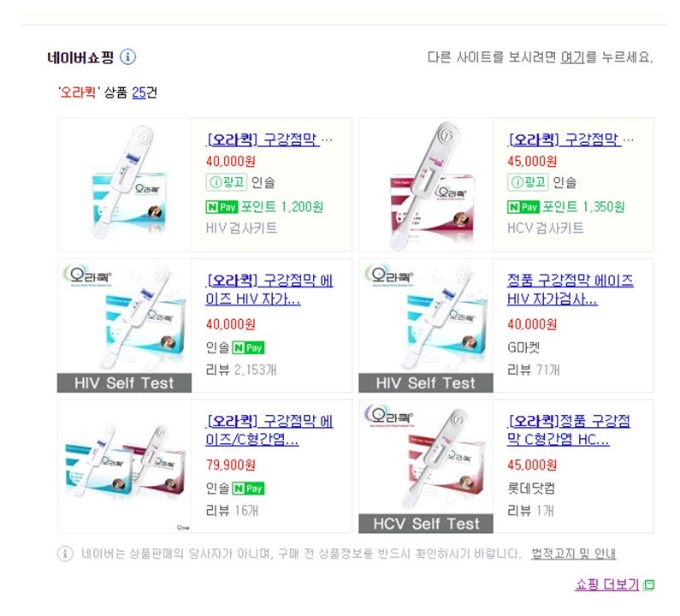Image resolution: width=680 pixels, height=616 pixels.
Task: Click info icon beside the Naver disclaimer notice
Action: tap(65, 554)
